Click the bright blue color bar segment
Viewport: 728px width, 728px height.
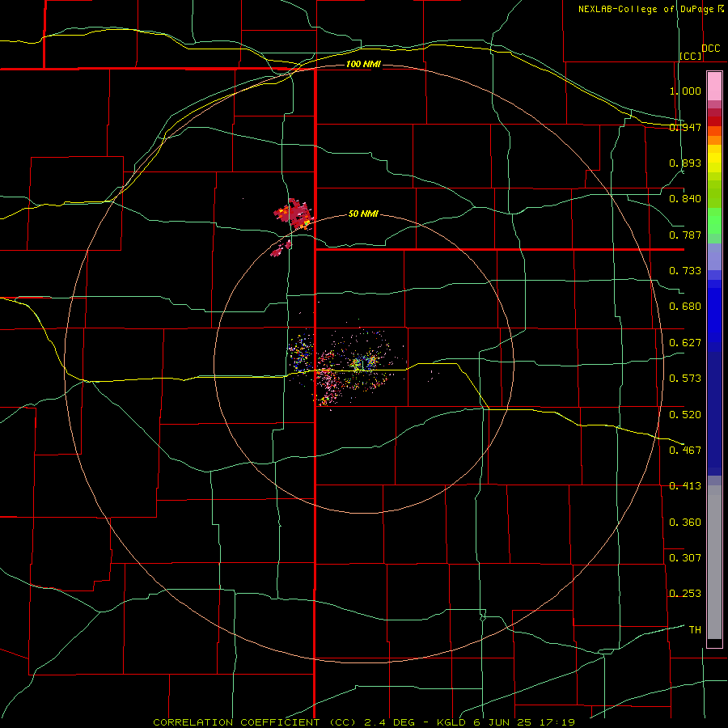pyautogui.click(x=714, y=315)
